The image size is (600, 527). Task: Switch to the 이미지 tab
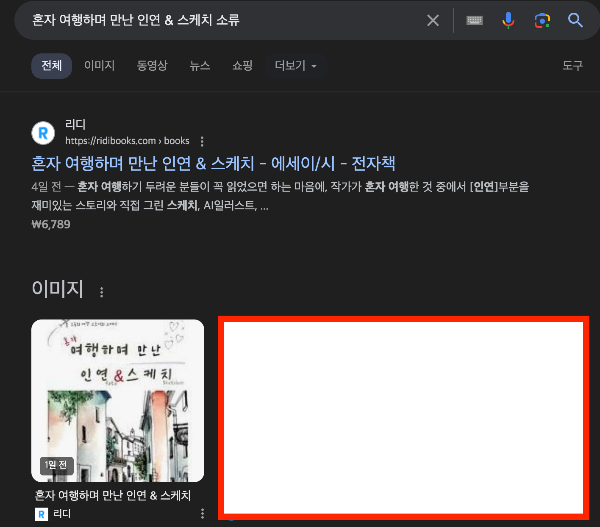(x=99, y=66)
